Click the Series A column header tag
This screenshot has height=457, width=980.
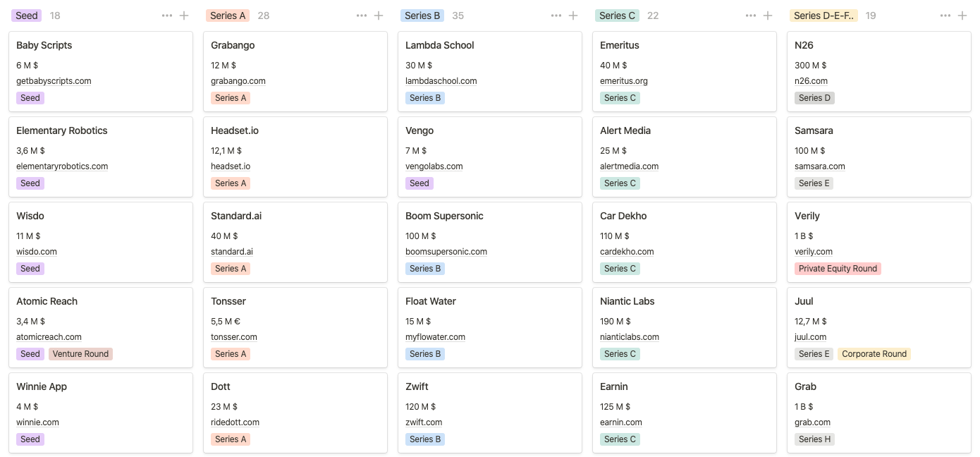[x=228, y=16]
